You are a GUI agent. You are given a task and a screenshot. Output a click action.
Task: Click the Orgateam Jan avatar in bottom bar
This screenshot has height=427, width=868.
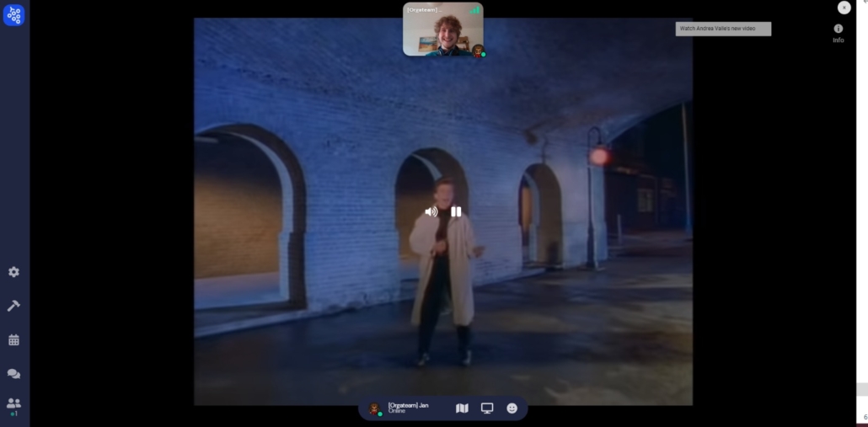375,408
